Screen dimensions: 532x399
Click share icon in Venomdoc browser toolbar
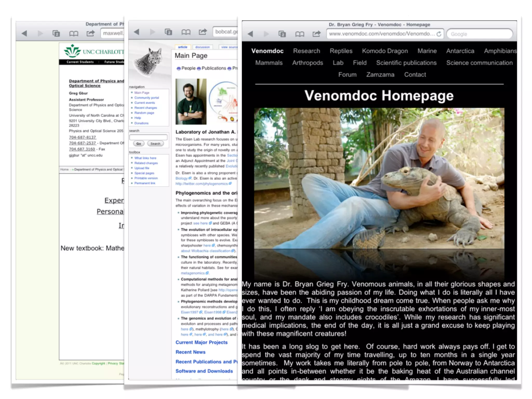pyautogui.click(x=316, y=34)
